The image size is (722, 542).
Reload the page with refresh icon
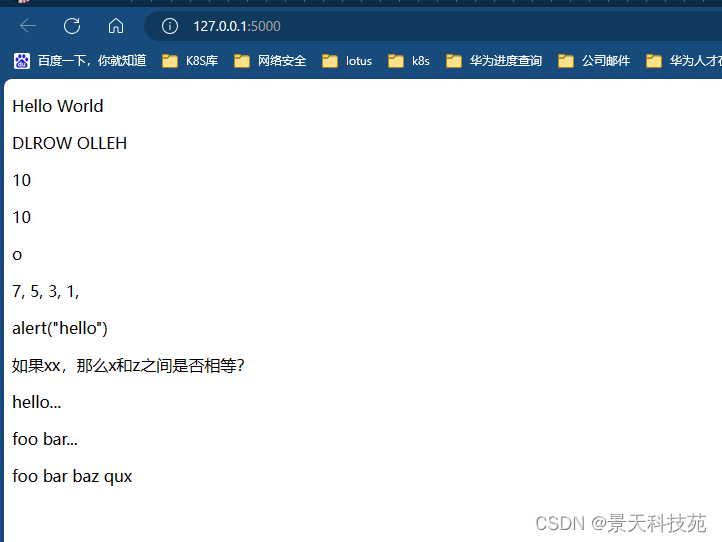(72, 26)
